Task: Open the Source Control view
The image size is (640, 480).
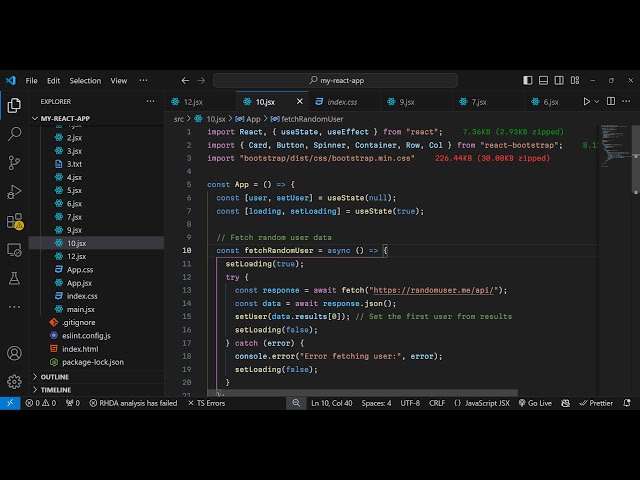Action: (14, 162)
